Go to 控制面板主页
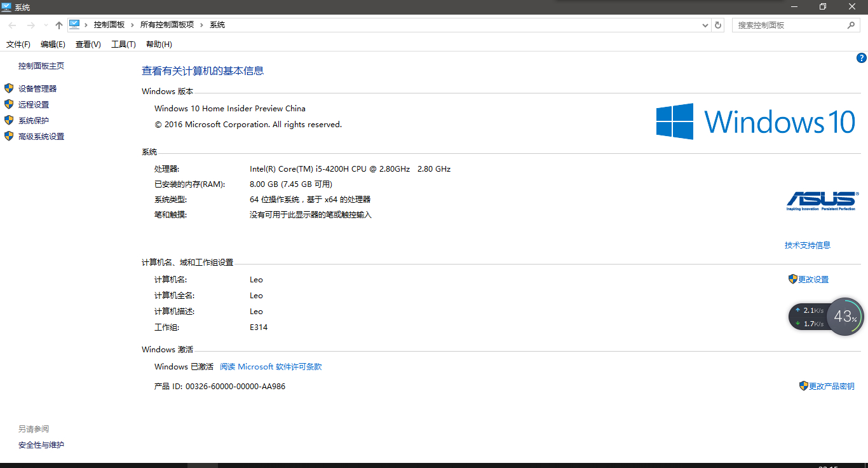 [x=41, y=66]
